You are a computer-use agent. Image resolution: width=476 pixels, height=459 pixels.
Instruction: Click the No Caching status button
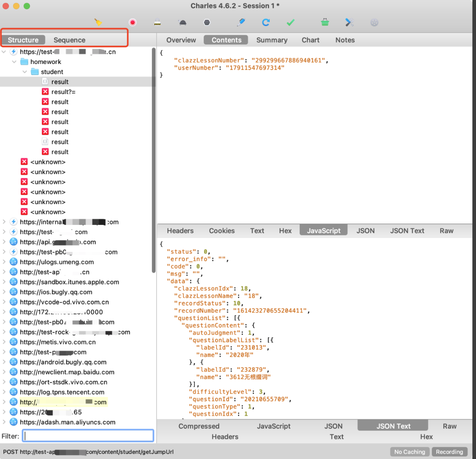pos(409,452)
